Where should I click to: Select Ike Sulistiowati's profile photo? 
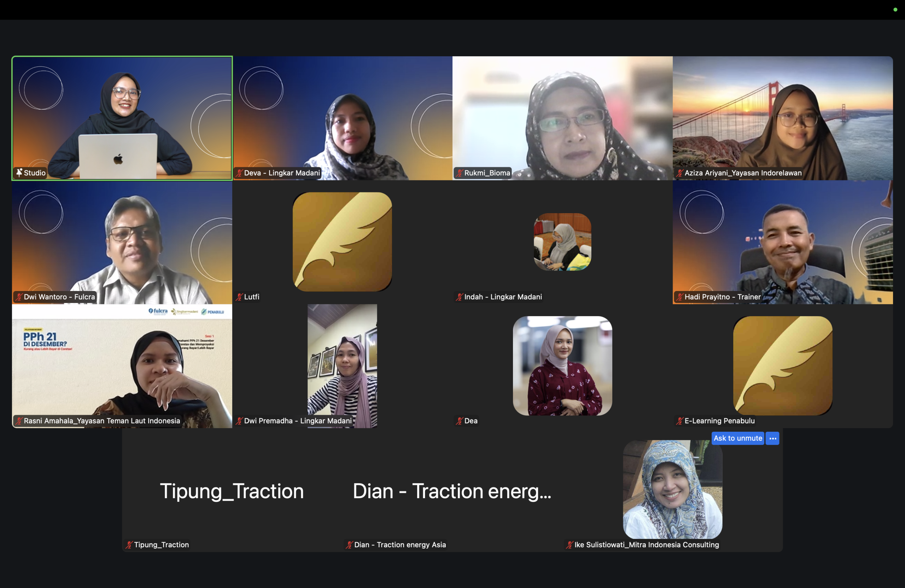click(672, 489)
